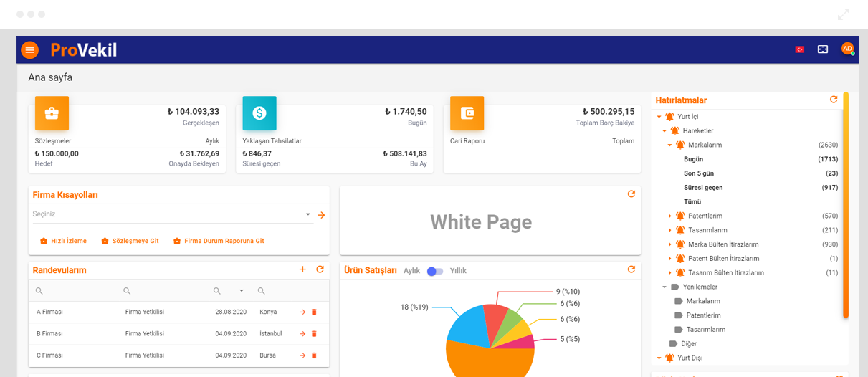Viewport: 868px width, 377px height.
Task: Toggle Aylık/Yıllık sales switch
Action: 435,271
